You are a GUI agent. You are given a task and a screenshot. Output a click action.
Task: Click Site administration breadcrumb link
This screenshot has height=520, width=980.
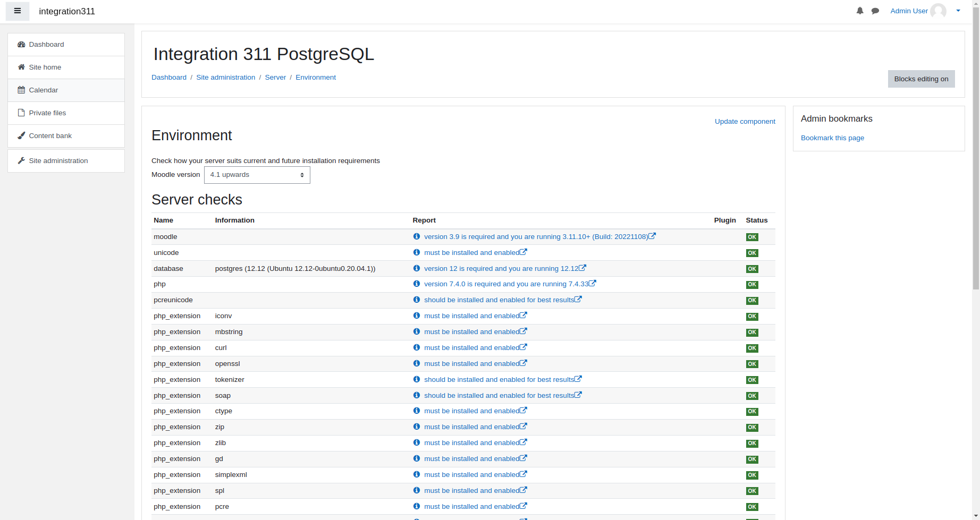(226, 78)
